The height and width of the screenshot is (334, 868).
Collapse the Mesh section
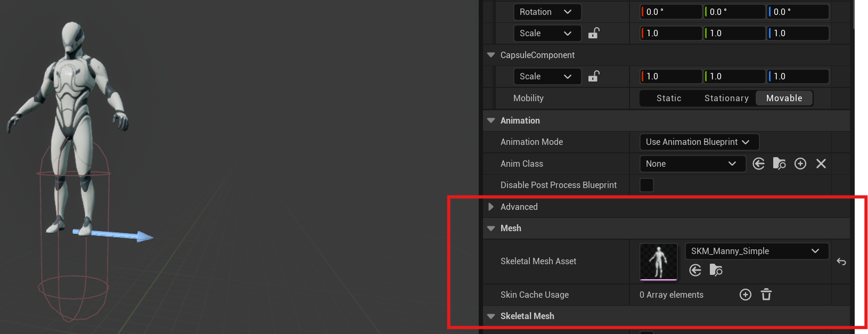(491, 228)
